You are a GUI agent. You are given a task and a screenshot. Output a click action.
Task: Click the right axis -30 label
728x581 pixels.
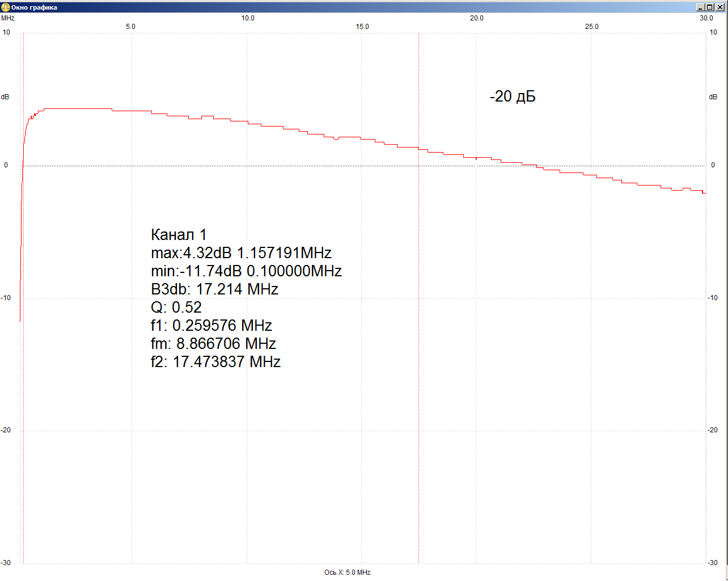tap(713, 563)
